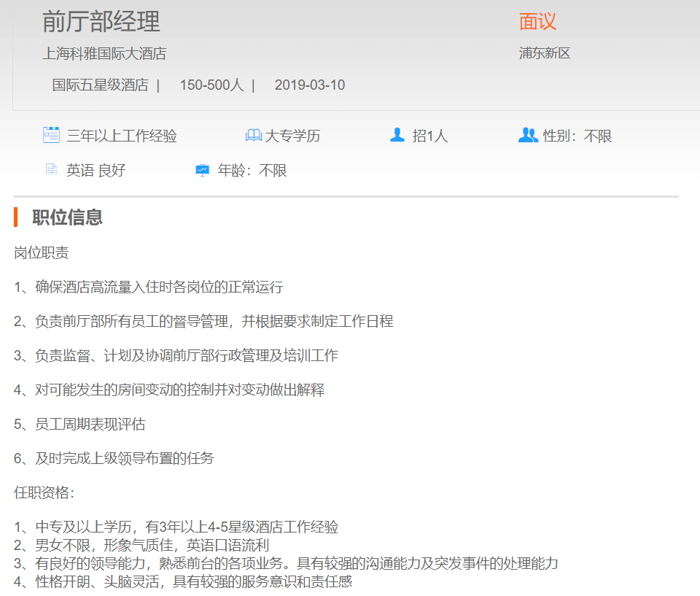Screen dimensions: 700x596
Task: Select the 浦东新区 location text
Action: [544, 53]
